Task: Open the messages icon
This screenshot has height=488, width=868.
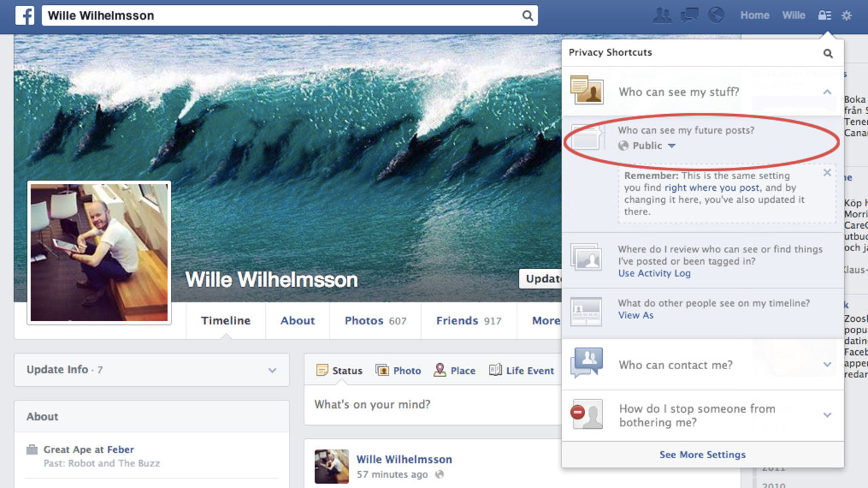Action: 689,15
